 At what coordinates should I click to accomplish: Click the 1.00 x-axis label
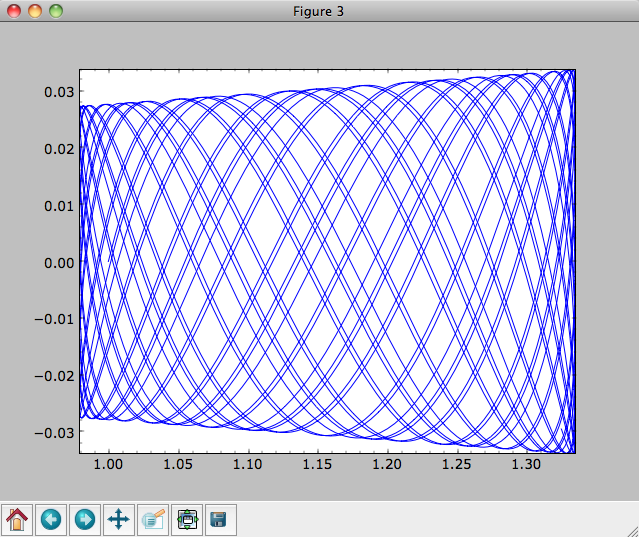(108, 464)
